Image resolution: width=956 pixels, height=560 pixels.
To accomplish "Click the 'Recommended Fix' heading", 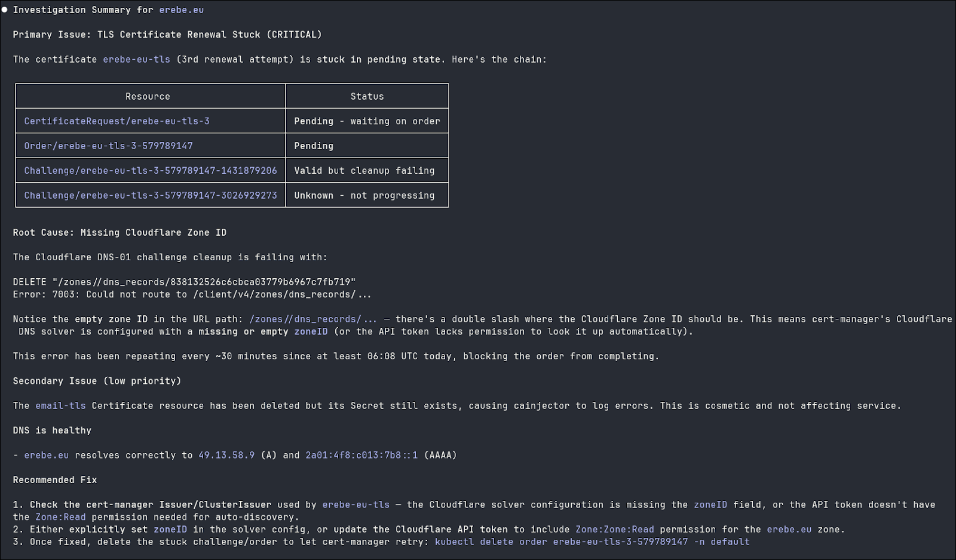I will coord(55,480).
